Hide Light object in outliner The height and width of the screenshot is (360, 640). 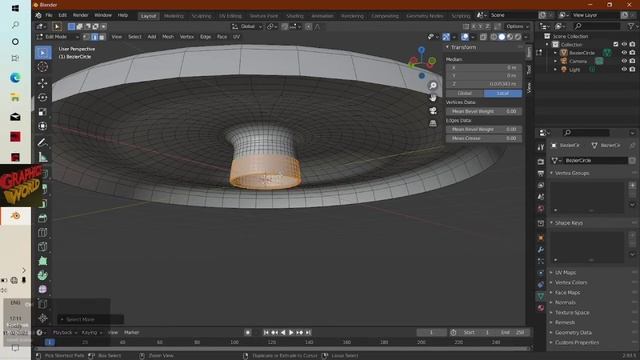624,69
